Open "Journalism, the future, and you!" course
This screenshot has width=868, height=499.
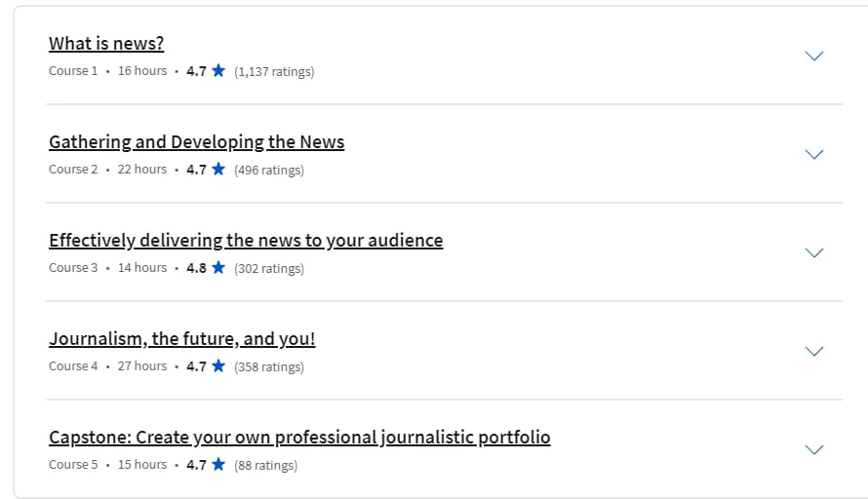(x=182, y=338)
